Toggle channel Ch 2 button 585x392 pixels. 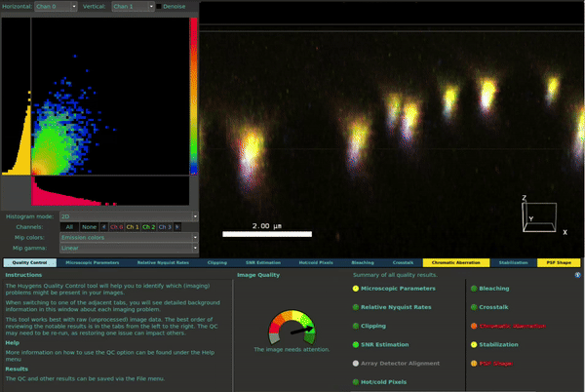(x=148, y=226)
